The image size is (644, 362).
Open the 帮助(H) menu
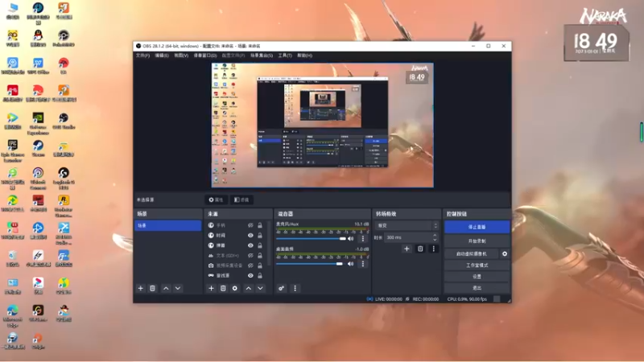304,56
